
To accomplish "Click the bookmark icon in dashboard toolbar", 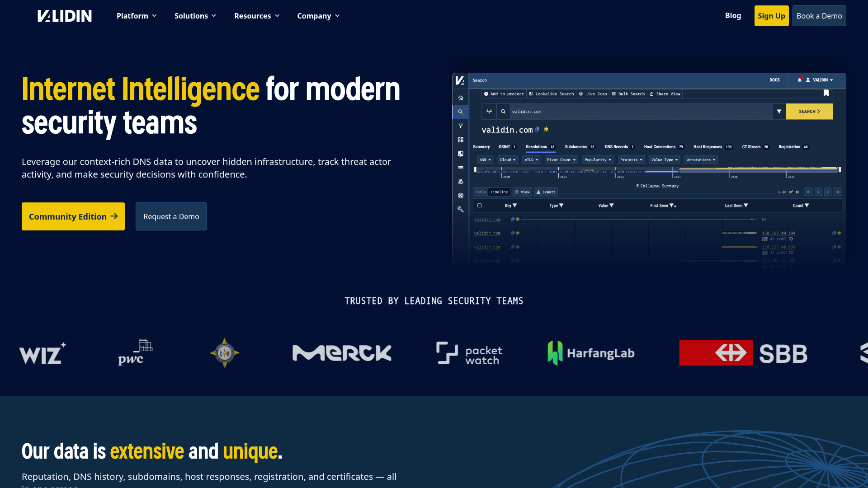I will tap(826, 93).
